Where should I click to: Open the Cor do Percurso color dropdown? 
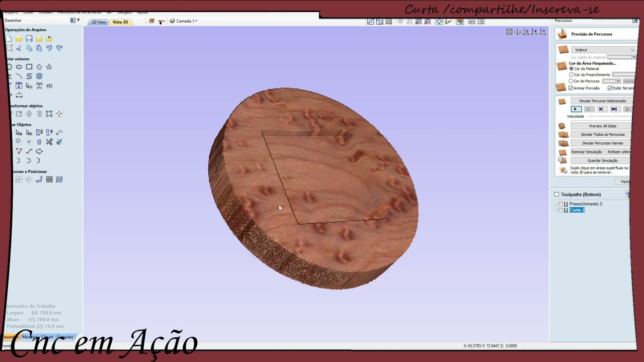pos(612,81)
